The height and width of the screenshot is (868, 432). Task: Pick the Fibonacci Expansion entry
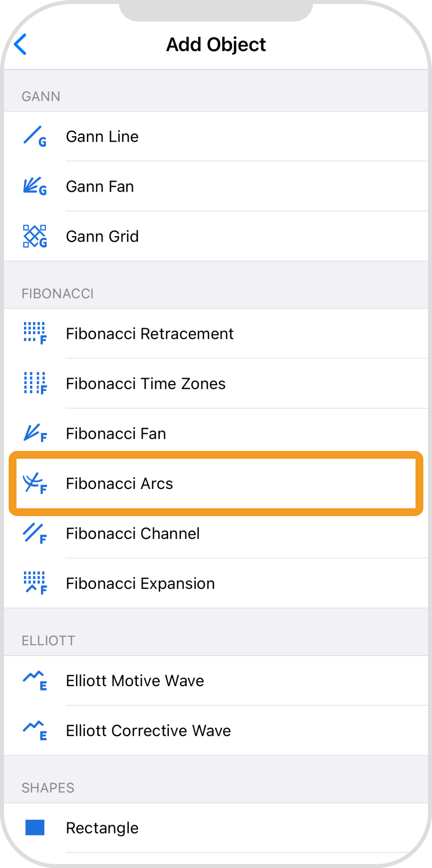click(140, 584)
